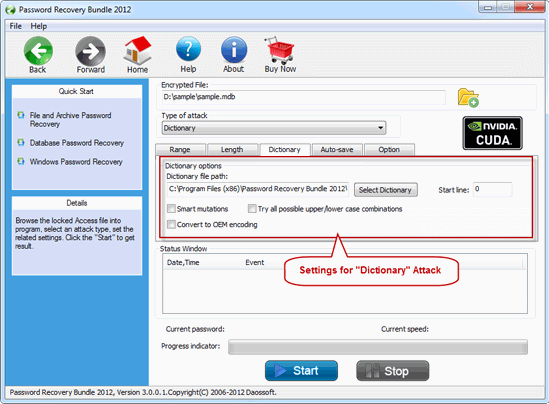Image resolution: width=549 pixels, height=404 pixels.
Task: Click the status bar version text
Action: point(143,392)
